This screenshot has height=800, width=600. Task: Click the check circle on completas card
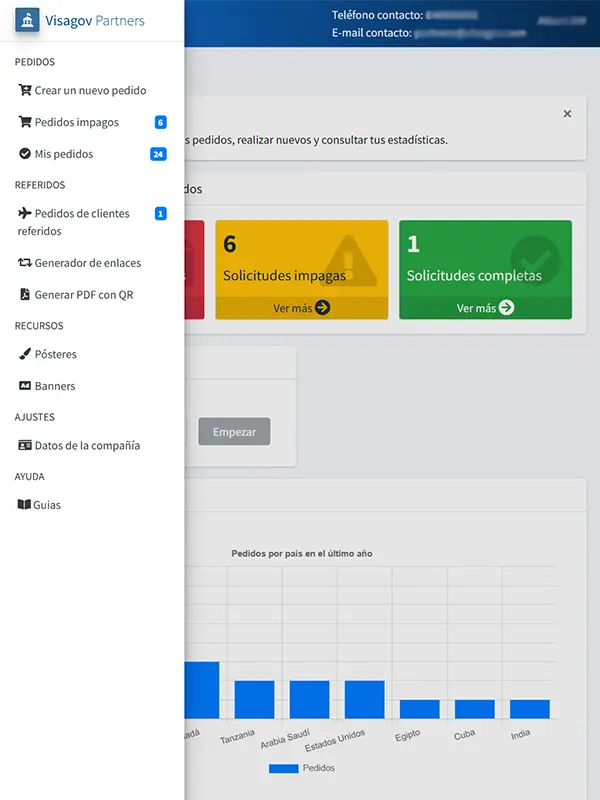click(535, 260)
